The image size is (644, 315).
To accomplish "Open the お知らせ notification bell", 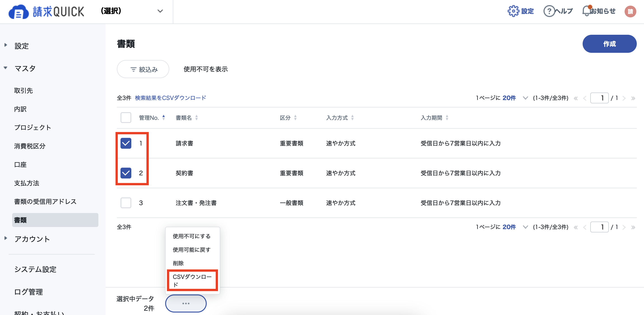I will click(x=586, y=11).
